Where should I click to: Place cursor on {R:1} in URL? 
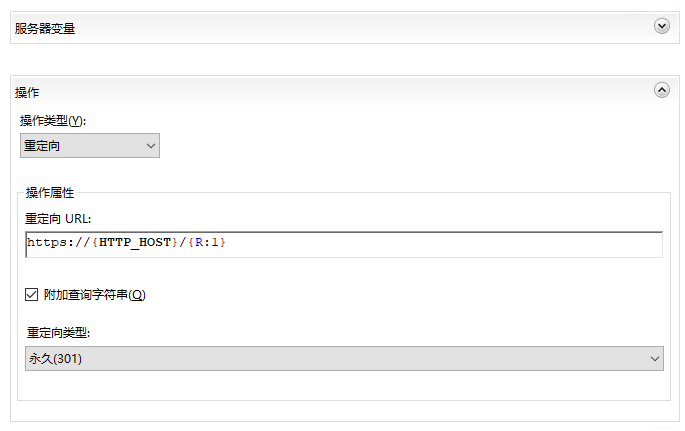tap(206, 243)
